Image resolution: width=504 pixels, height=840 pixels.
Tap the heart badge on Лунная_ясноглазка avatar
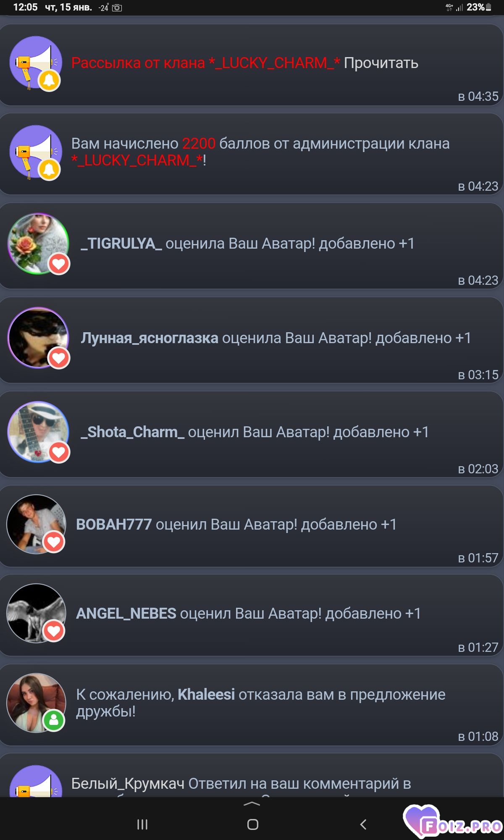[59, 358]
